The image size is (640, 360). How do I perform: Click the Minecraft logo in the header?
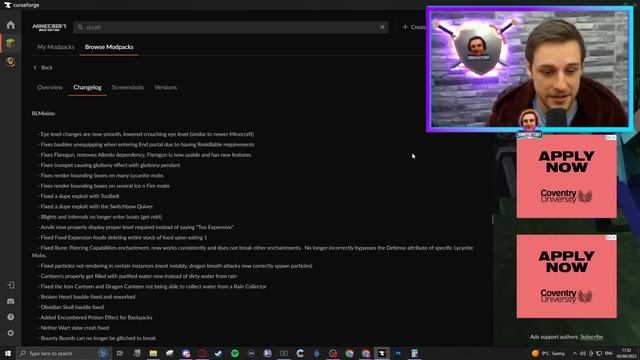[49, 27]
